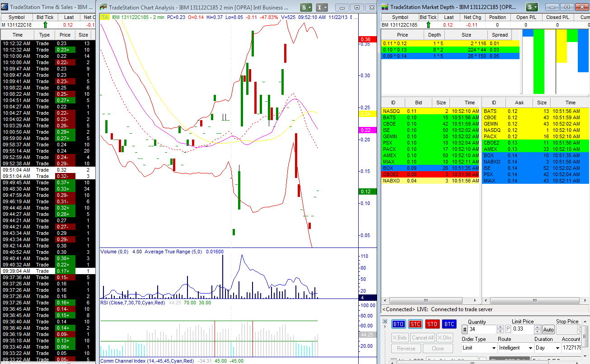Click the Comm Channel Index indicator label
The width and height of the screenshot is (590, 364).
147,361
